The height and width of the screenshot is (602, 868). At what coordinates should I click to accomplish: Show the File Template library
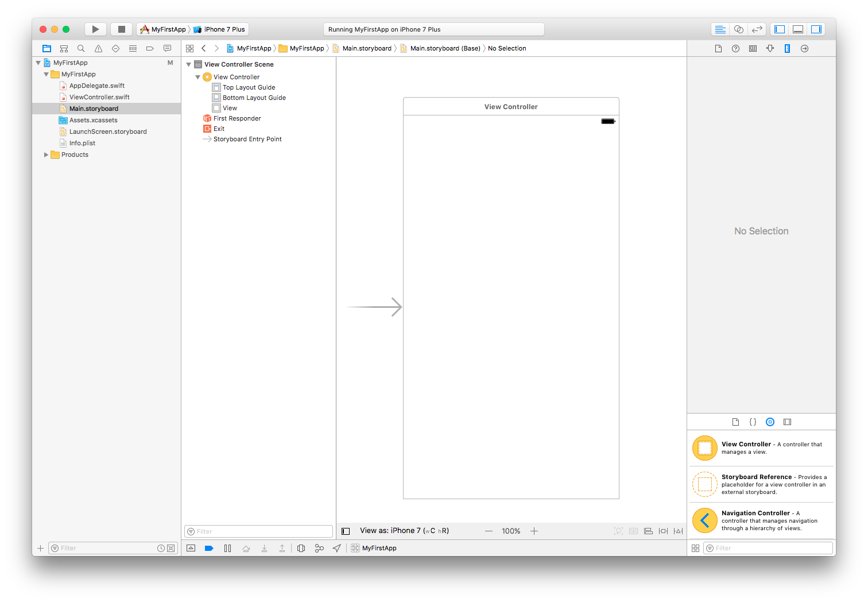pos(735,422)
